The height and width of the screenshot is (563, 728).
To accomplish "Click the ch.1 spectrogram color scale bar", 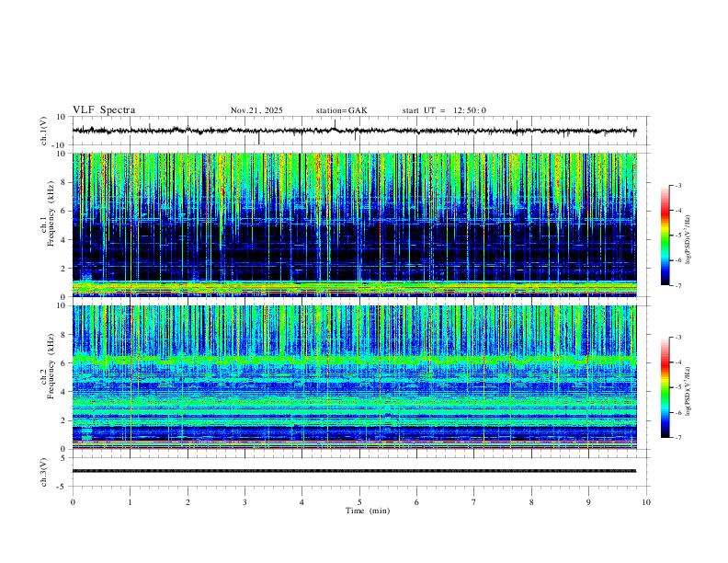I will pyautogui.click(x=665, y=236).
